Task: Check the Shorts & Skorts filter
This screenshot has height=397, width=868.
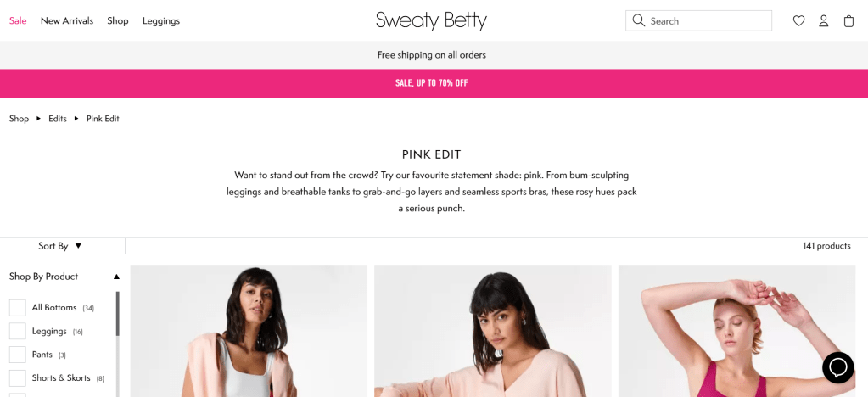Action: (18, 377)
